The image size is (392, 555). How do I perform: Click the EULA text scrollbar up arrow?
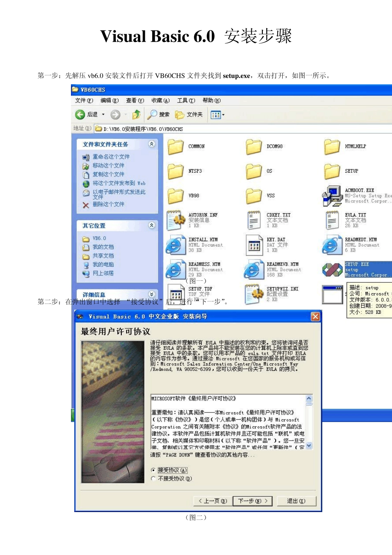[x=309, y=398]
